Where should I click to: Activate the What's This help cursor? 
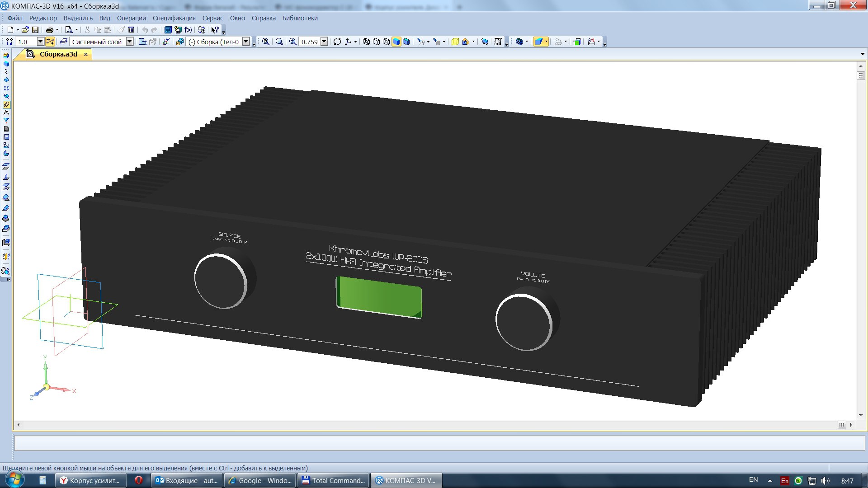tap(215, 30)
